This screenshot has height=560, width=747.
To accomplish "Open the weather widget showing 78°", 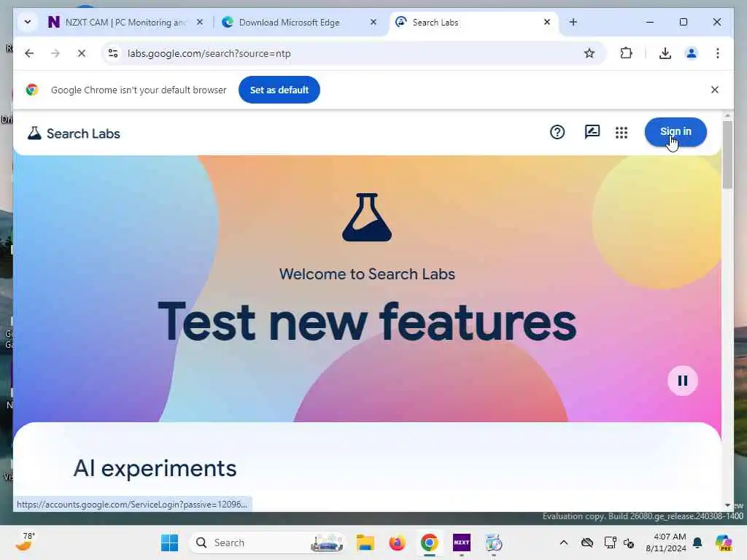I will click(26, 542).
